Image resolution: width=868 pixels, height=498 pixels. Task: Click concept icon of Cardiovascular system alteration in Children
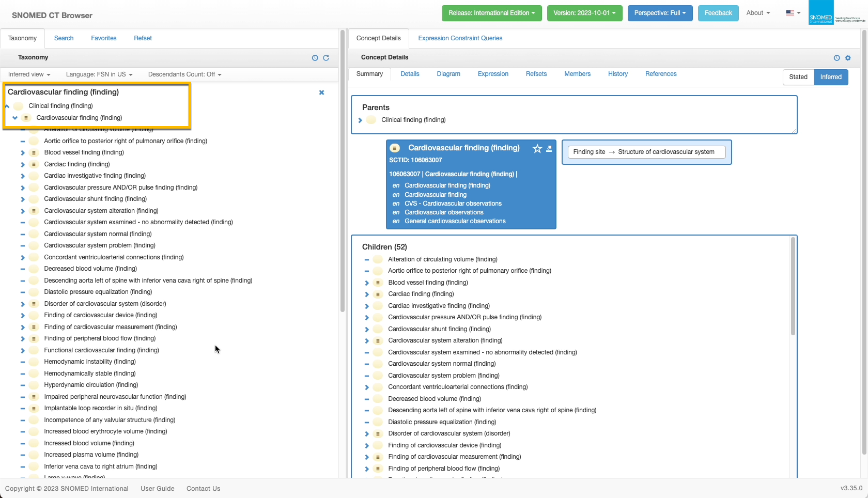378,340
